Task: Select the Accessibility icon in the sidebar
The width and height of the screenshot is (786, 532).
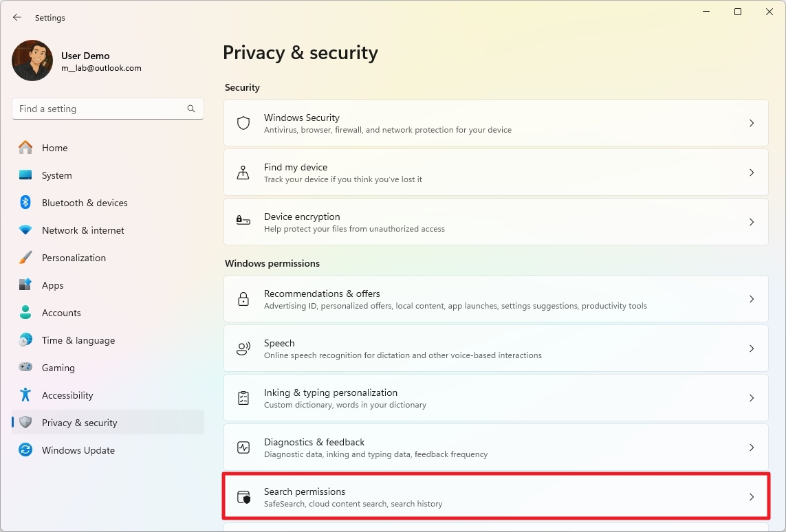Action: (x=24, y=395)
